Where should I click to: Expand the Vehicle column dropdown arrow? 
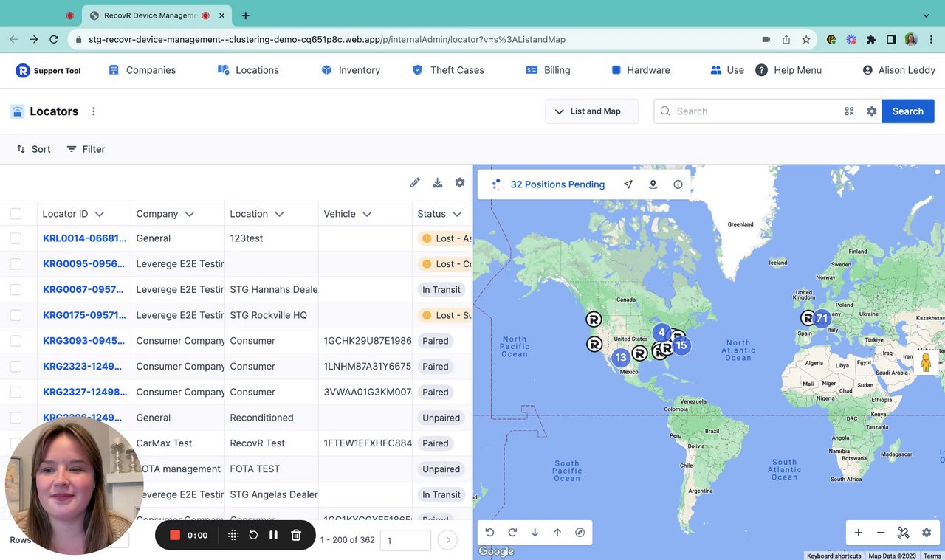tap(367, 214)
